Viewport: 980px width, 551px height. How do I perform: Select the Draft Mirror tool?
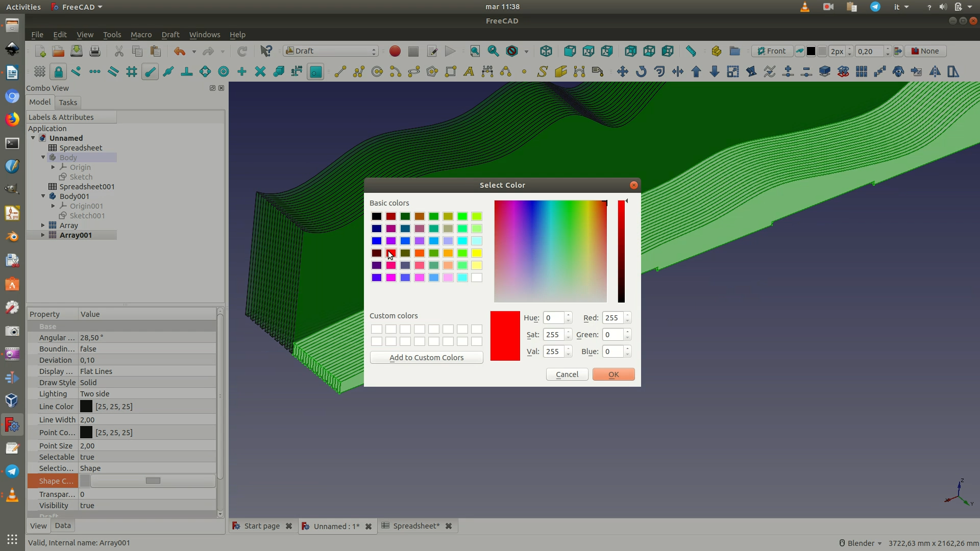click(935, 72)
